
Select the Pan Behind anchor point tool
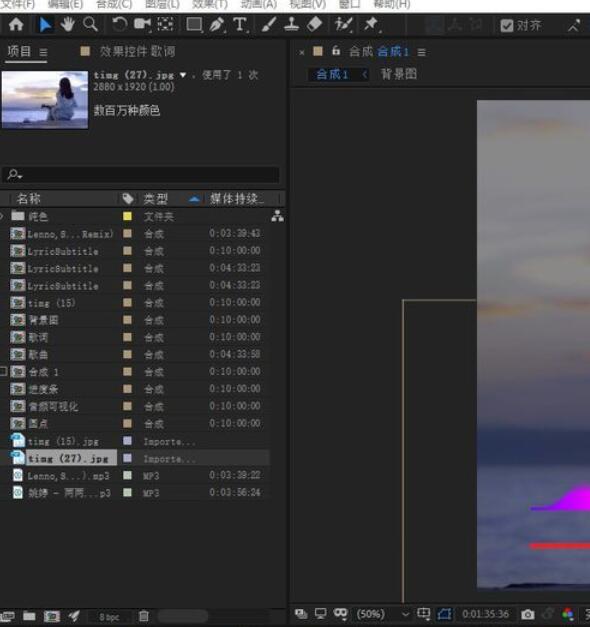pyautogui.click(x=165, y=25)
